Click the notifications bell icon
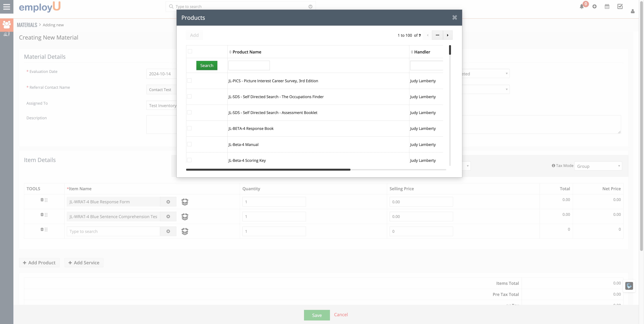Screen dimensions: 644x324 582,7
